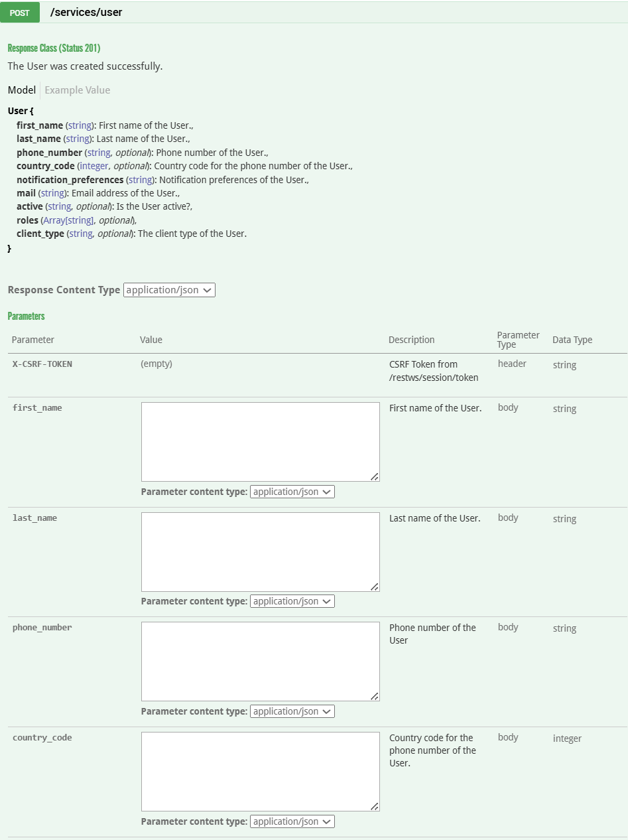Switch to the Example Value tab
The width and height of the screenshot is (628, 840).
click(78, 90)
